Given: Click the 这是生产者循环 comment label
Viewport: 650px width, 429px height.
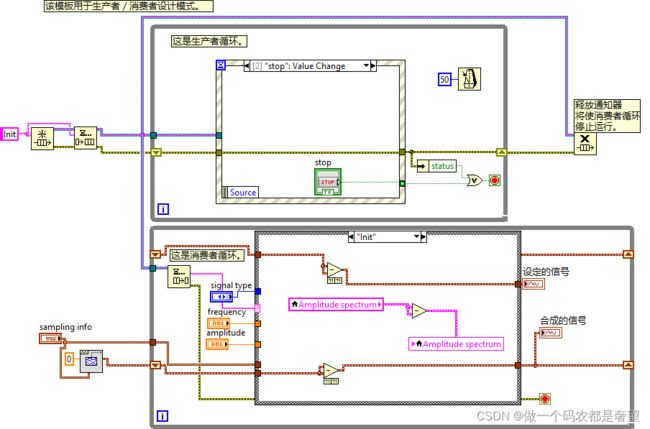Looking at the screenshot, I should pyautogui.click(x=209, y=41).
